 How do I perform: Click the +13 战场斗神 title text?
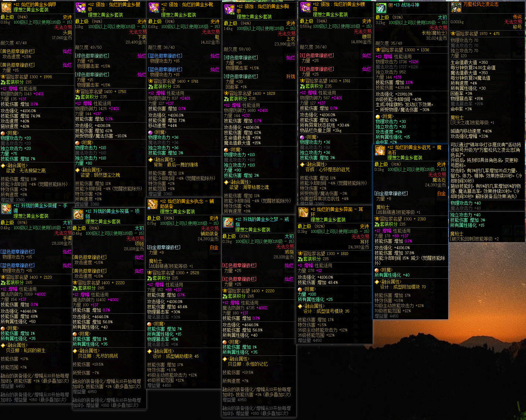pyautogui.click(x=406, y=5)
